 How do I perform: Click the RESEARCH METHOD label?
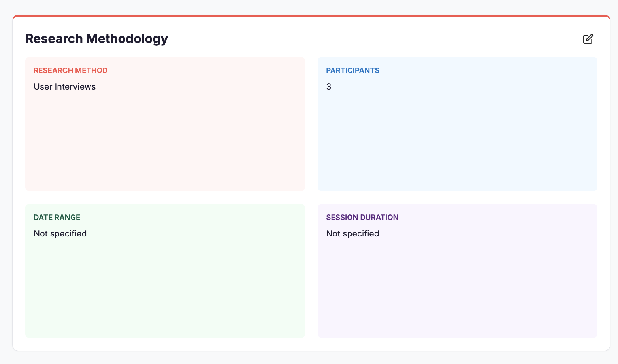click(x=70, y=70)
